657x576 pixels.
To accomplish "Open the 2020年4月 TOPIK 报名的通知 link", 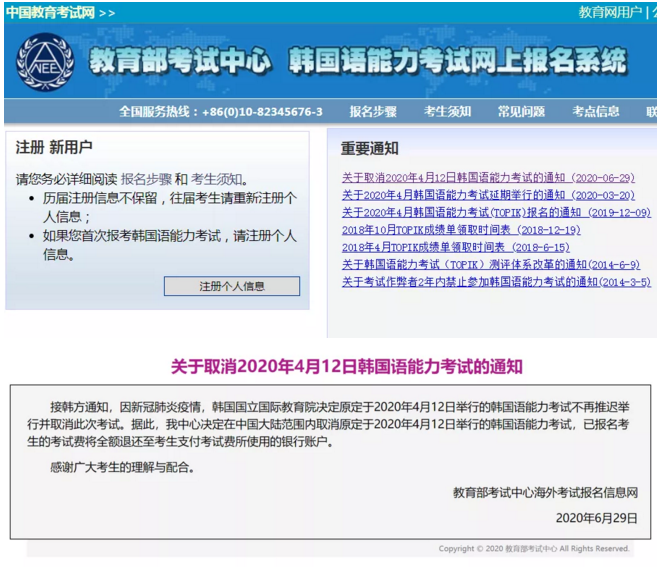I will (x=496, y=213).
